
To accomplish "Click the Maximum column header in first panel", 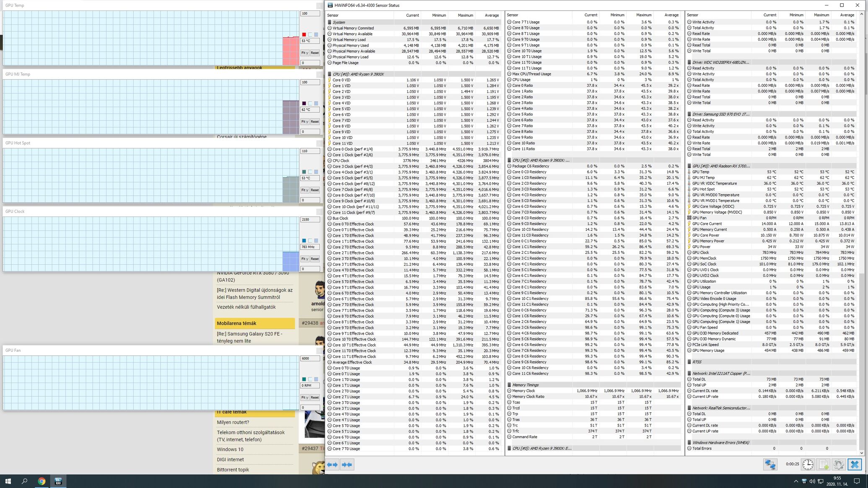I will point(465,15).
